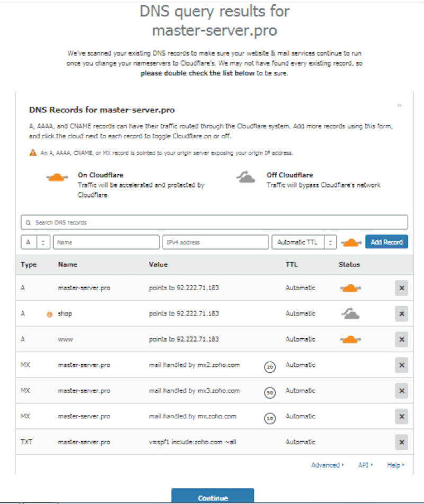Click the warning info icon beside shop
The height and width of the screenshot is (504, 424).
[49, 314]
